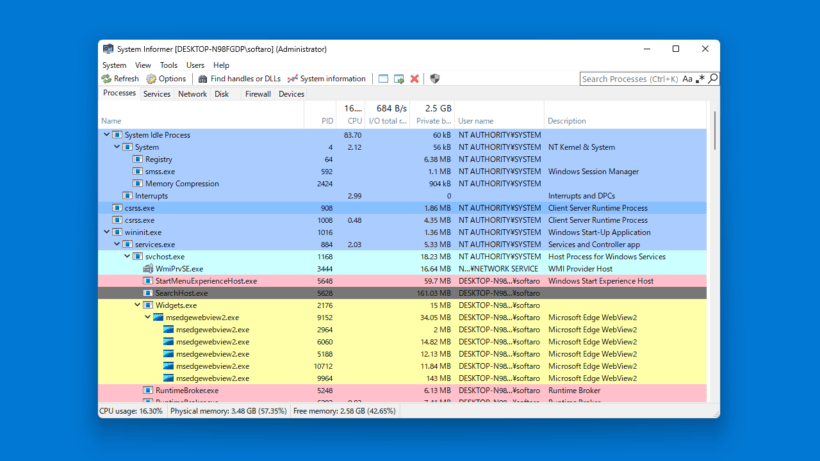Click 'NT Kernel & System' description cell
This screenshot has height=461, width=820.
point(582,147)
